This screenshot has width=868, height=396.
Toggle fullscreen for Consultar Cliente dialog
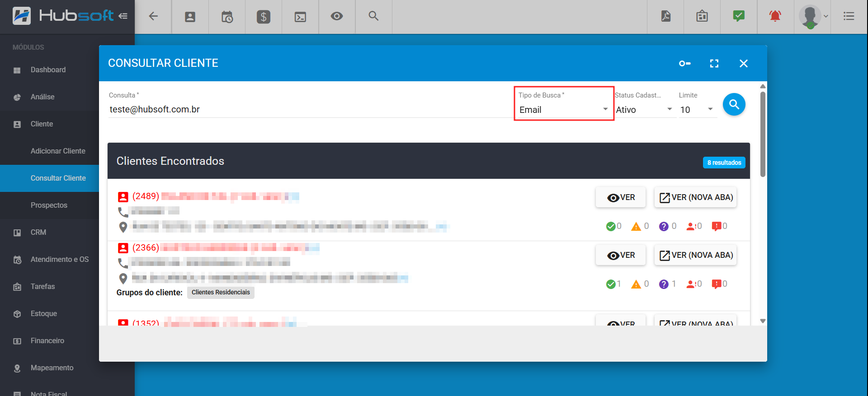pyautogui.click(x=714, y=64)
